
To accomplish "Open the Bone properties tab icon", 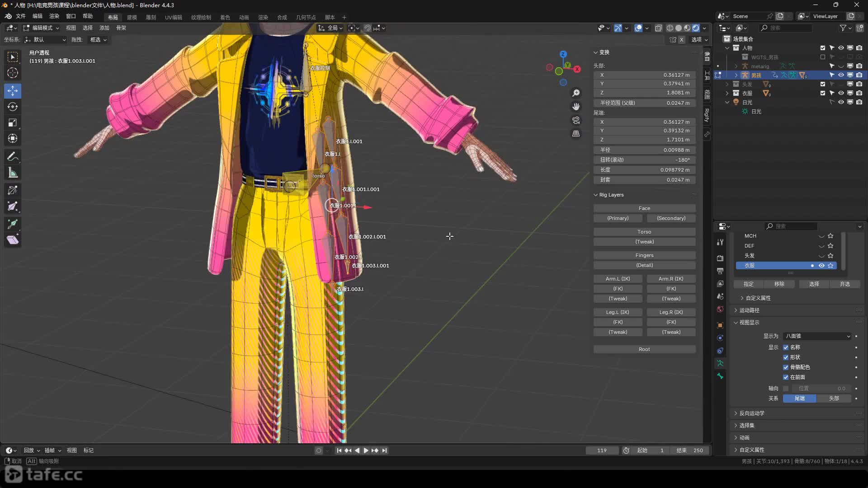I will tap(720, 376).
